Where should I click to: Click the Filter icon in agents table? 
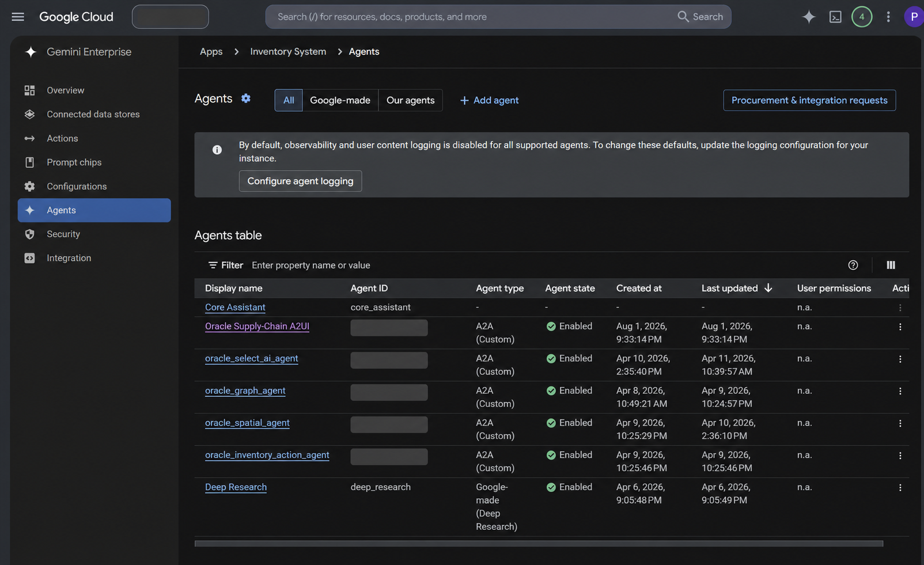point(213,265)
